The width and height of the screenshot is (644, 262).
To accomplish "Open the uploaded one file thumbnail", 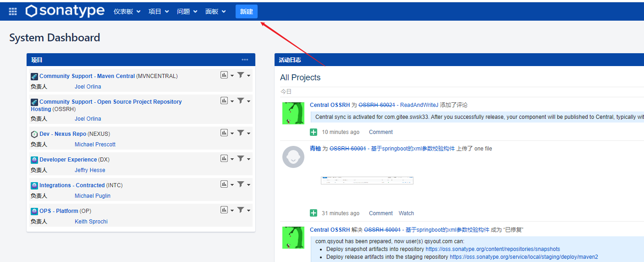I will point(367,180).
